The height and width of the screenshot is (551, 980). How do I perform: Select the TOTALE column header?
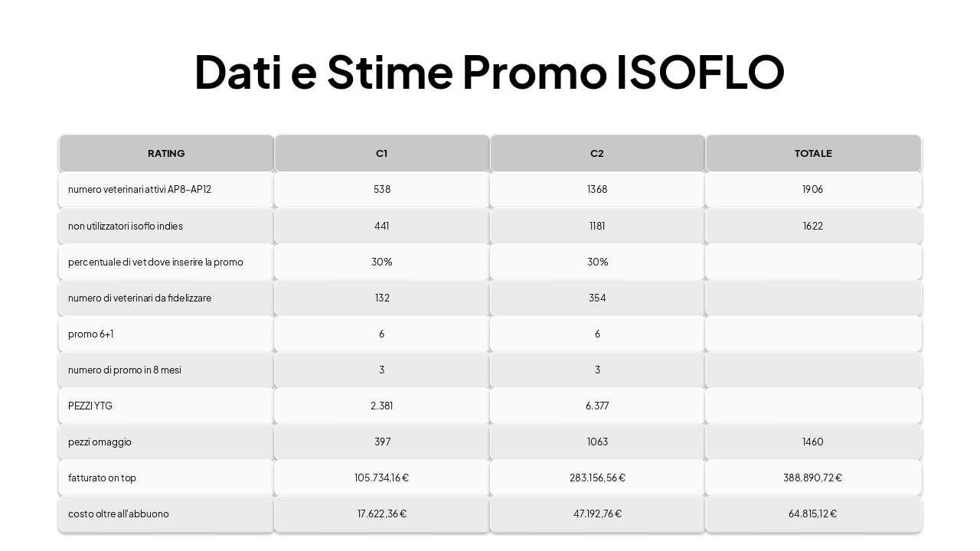pyautogui.click(x=813, y=153)
